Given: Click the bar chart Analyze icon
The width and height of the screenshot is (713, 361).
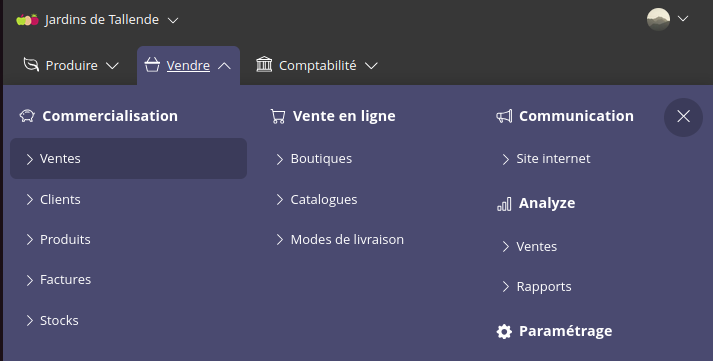Looking at the screenshot, I should (x=504, y=204).
